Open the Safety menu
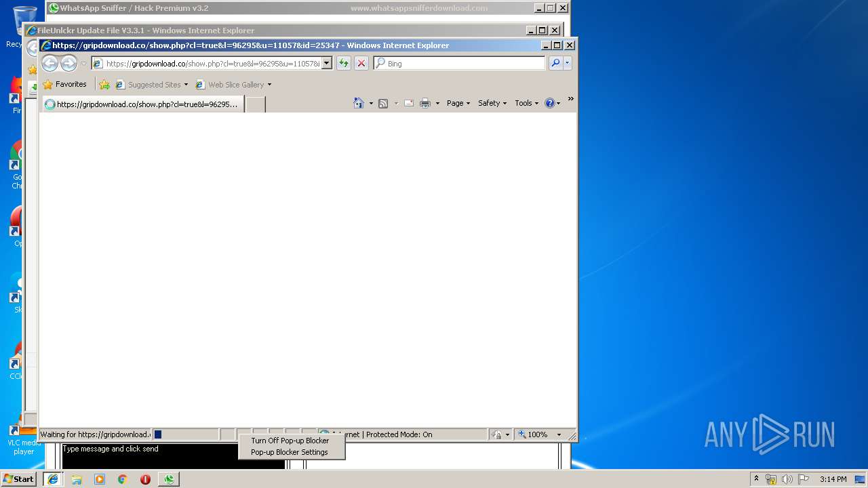The height and width of the screenshot is (488, 868). [x=492, y=103]
